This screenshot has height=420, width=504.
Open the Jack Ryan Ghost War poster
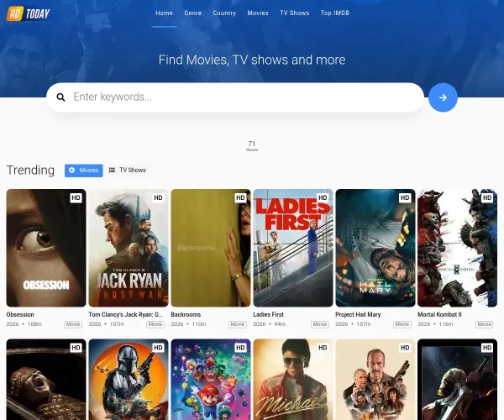pyautogui.click(x=129, y=248)
